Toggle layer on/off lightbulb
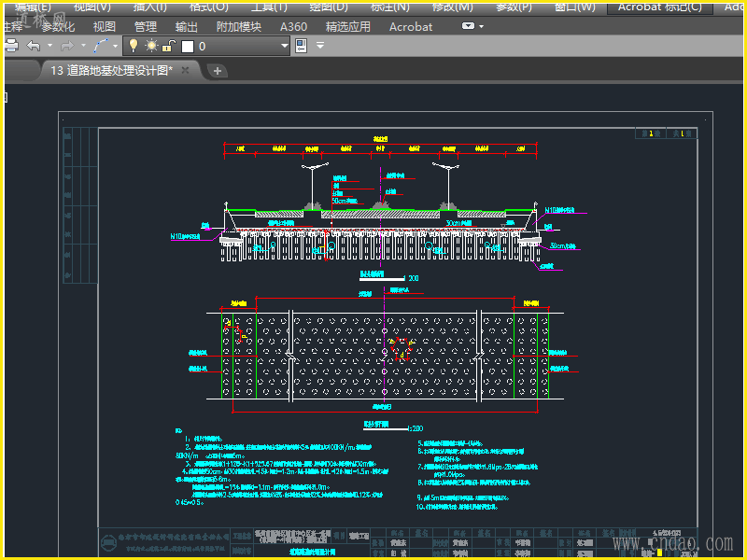Viewport: 747px width, 560px height. [134, 46]
